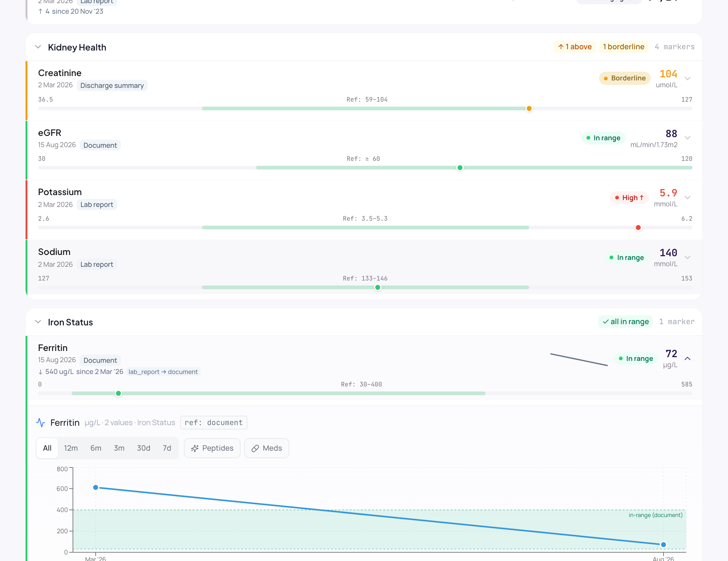
Task: Toggle the Peptides overlay button
Action: pos(212,448)
